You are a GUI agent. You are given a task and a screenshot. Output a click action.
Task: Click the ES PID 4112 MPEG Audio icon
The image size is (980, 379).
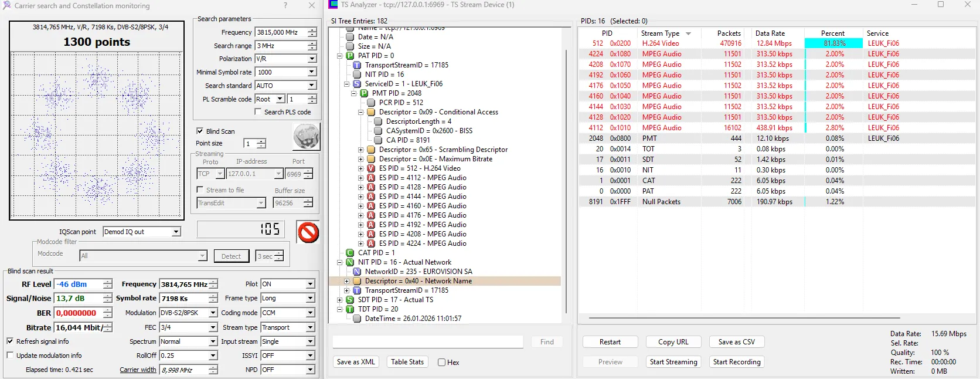371,178
